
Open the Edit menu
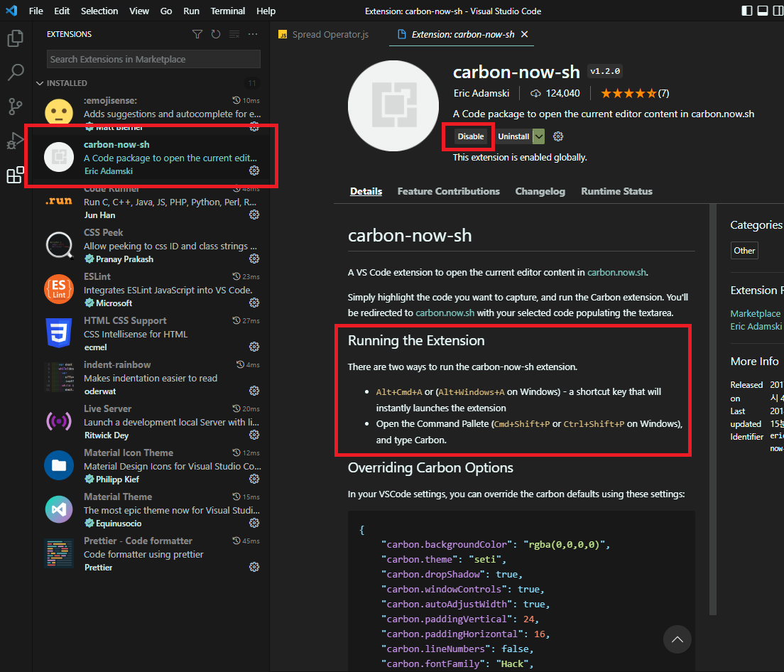pos(62,11)
